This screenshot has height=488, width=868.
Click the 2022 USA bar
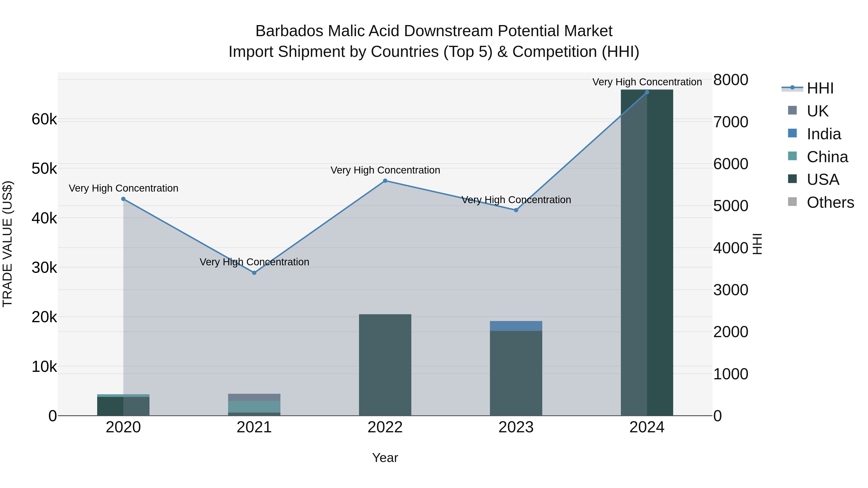click(x=385, y=365)
